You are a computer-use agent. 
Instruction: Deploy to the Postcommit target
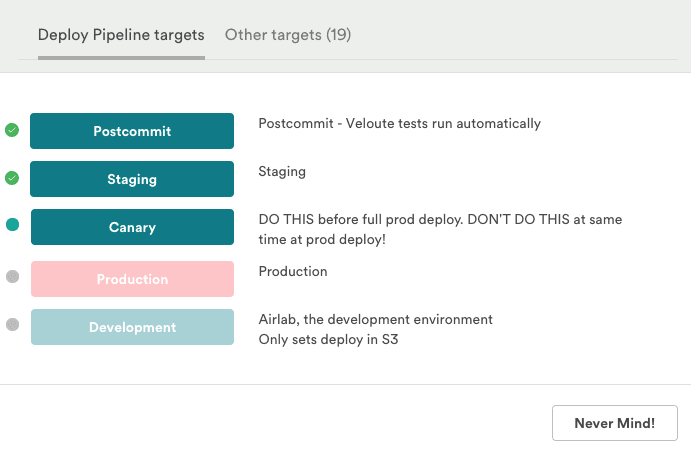click(132, 131)
